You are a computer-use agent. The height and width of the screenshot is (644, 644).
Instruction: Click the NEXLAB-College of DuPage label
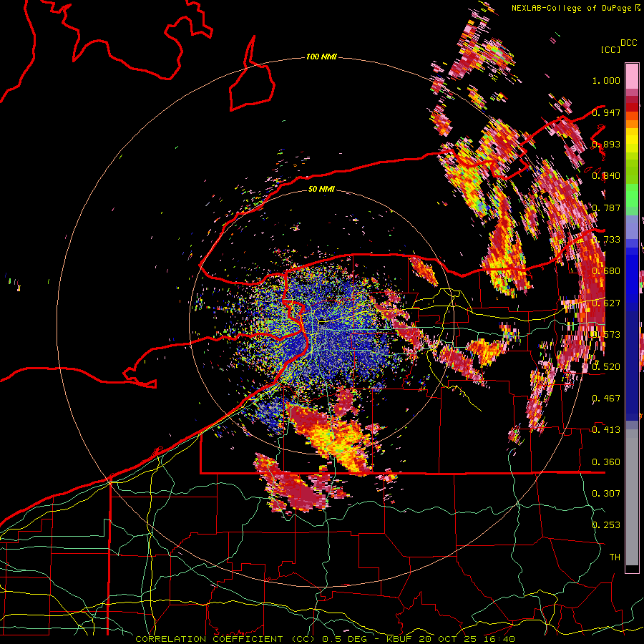[x=571, y=8]
